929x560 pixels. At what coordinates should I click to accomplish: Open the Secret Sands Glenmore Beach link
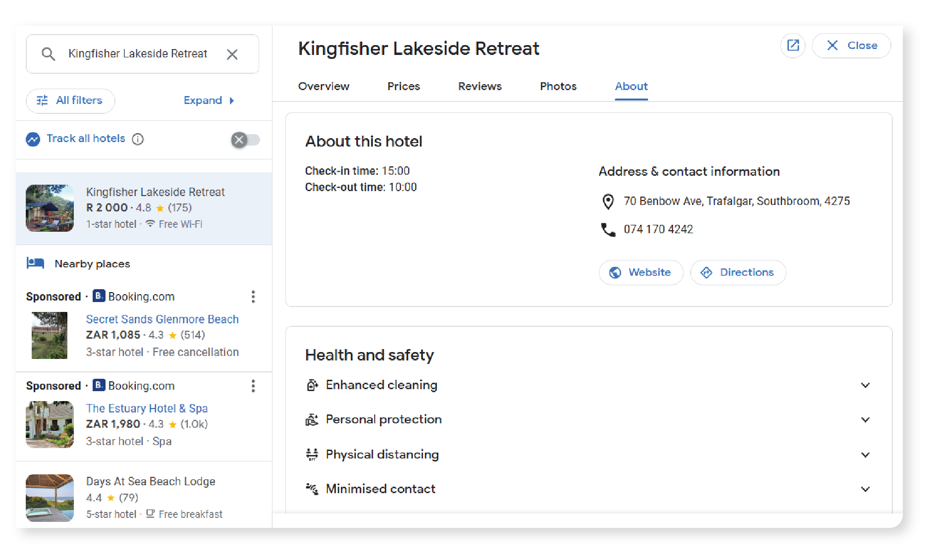162,319
